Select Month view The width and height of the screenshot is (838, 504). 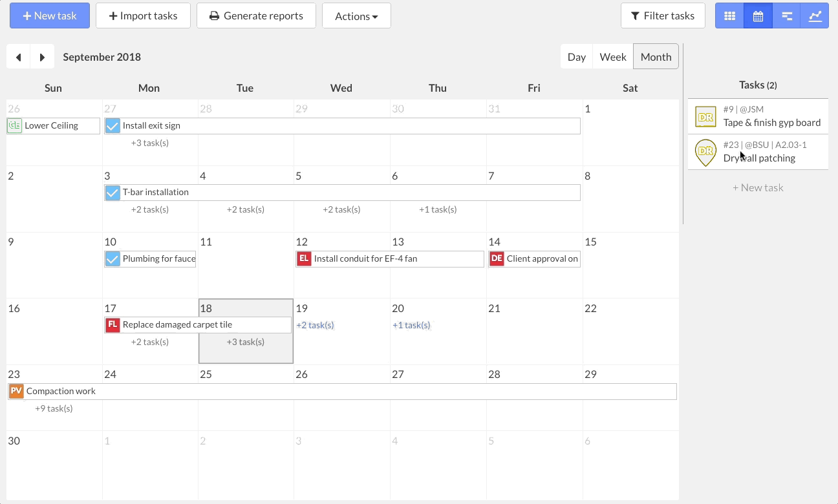(656, 57)
